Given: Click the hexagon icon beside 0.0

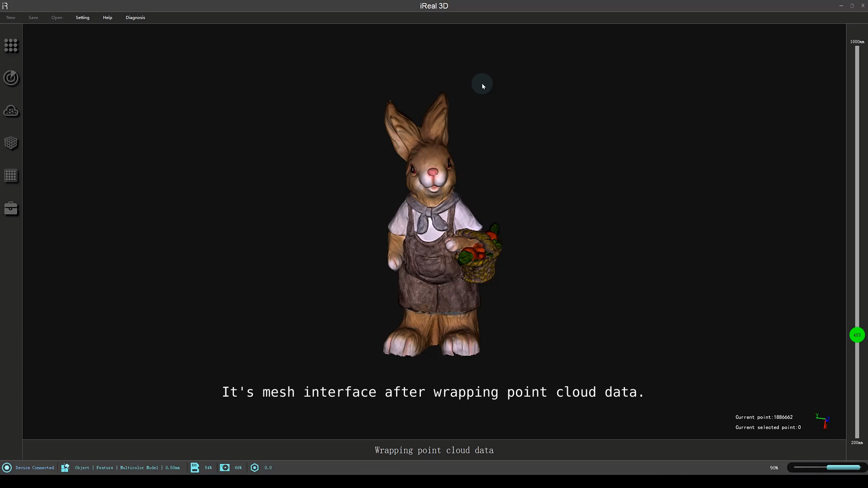Looking at the screenshot, I should [x=255, y=468].
